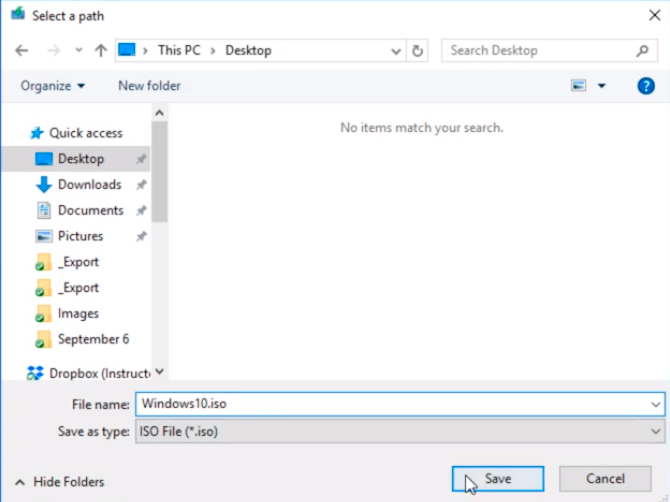Open the address bar previous locations dropdown
The image size is (670, 502).
click(x=394, y=51)
